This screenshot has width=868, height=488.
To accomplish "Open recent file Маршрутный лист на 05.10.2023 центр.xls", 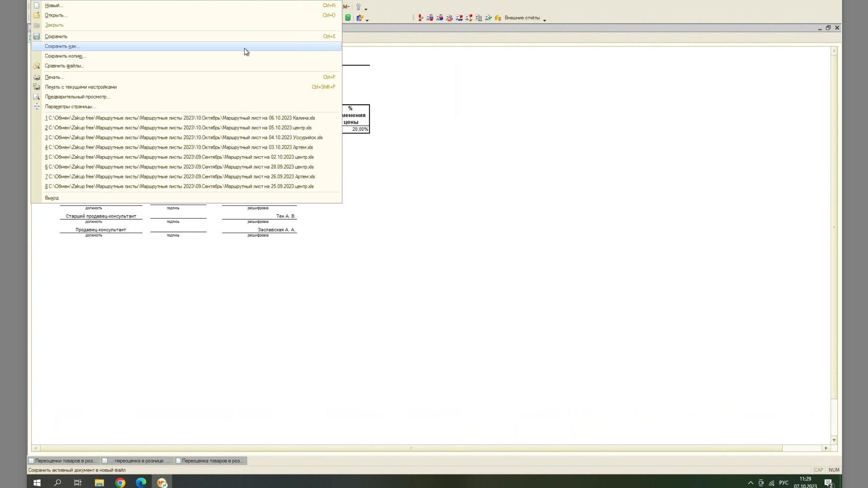I will tap(186, 128).
